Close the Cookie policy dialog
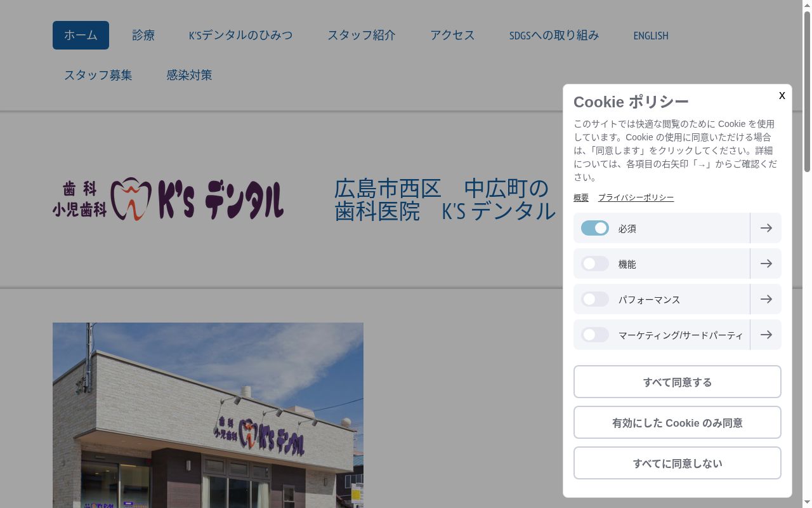Viewport: 812px width, 508px height. click(x=782, y=95)
